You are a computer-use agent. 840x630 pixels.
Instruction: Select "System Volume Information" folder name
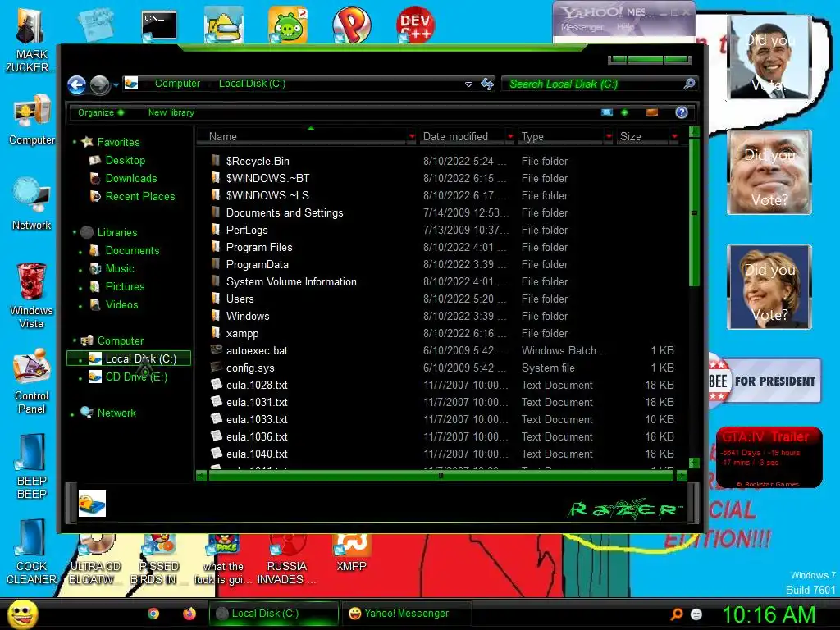tap(291, 282)
